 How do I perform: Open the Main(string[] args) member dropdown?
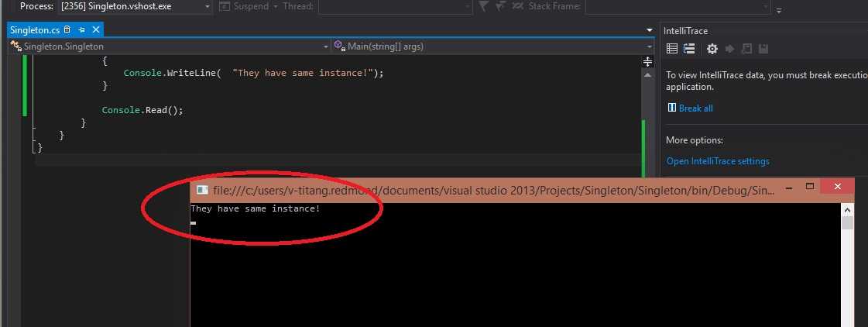[492, 46]
